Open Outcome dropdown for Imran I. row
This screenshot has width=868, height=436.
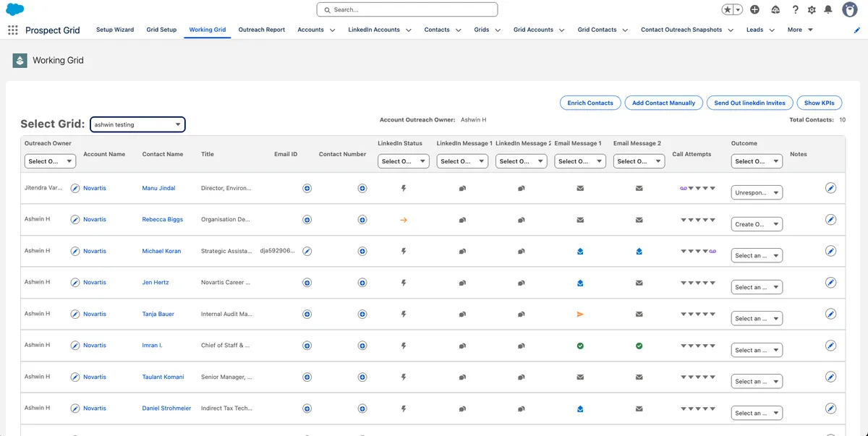click(x=757, y=350)
